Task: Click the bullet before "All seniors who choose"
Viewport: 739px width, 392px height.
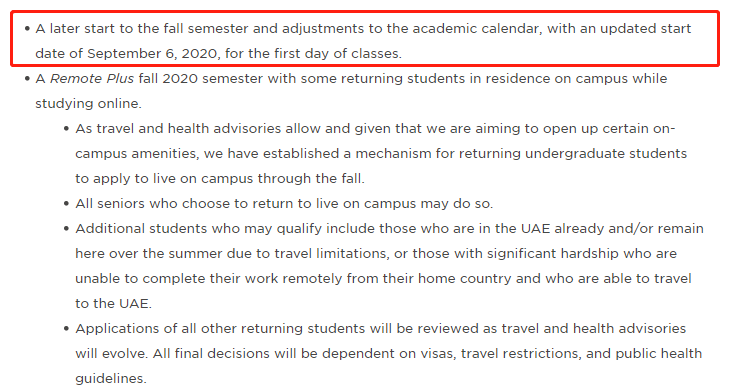Action: pos(66,204)
